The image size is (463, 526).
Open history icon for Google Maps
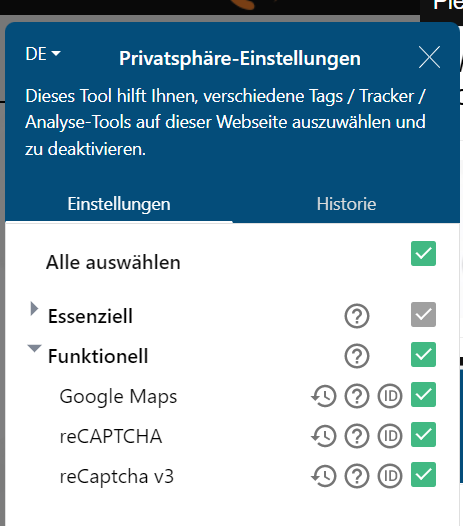point(323,396)
